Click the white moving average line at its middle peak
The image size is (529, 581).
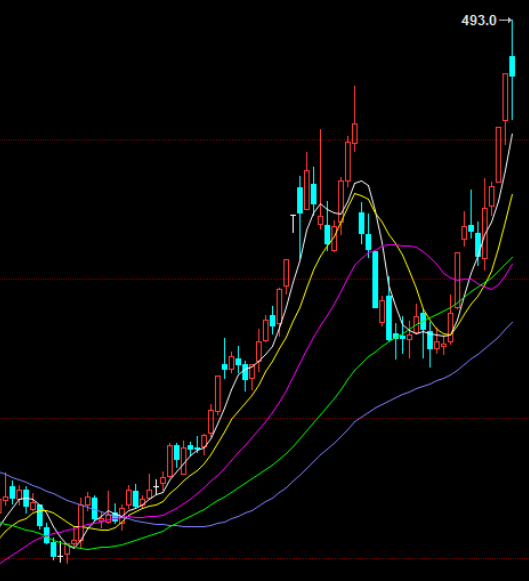tap(361, 182)
